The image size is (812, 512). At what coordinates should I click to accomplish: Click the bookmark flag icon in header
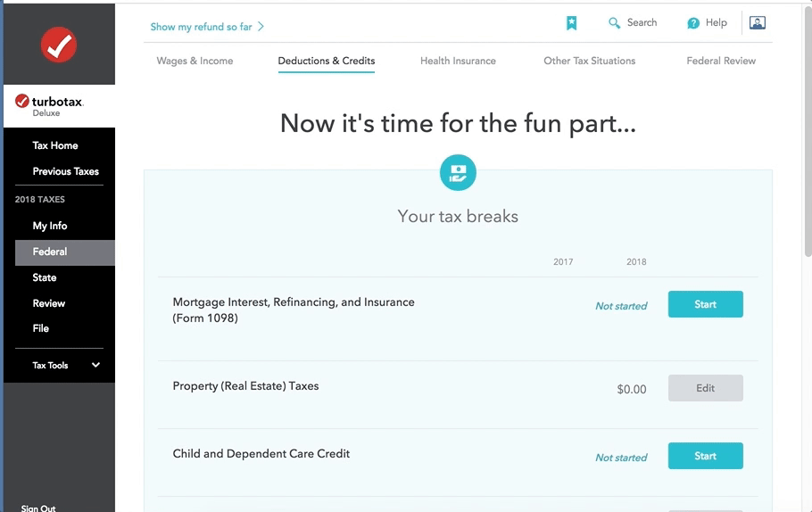click(572, 23)
